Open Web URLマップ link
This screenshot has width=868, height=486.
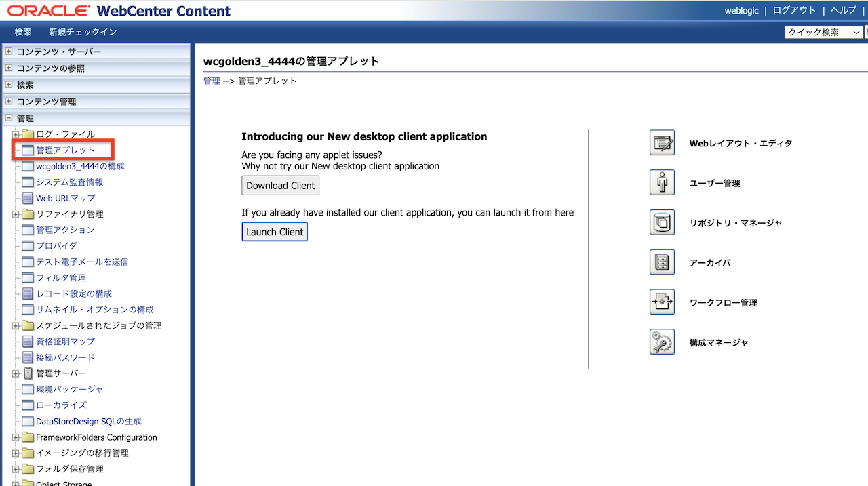tap(65, 198)
